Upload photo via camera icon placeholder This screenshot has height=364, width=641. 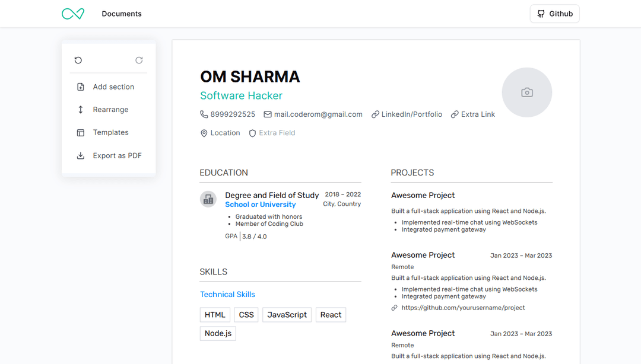pos(526,92)
